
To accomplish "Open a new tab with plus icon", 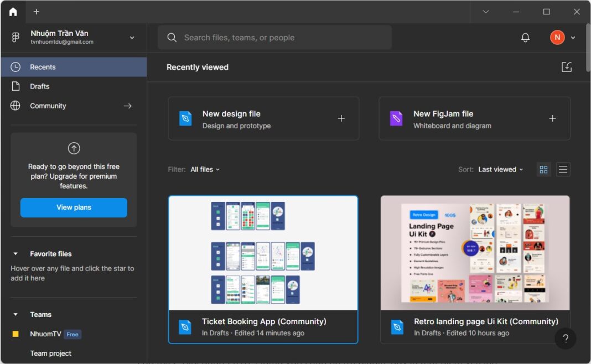I will (37, 12).
